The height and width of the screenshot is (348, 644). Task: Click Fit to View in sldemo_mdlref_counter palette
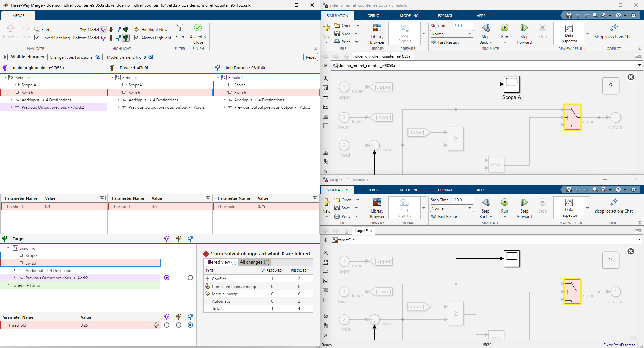pyautogui.click(x=326, y=88)
